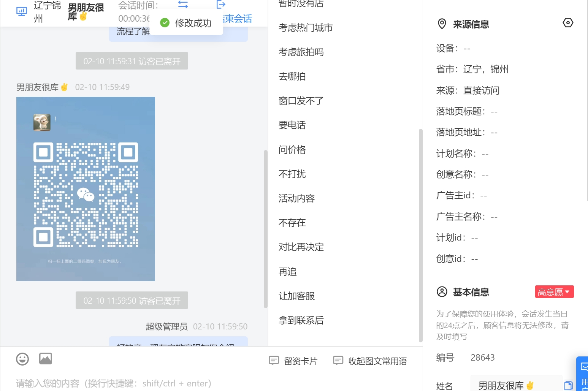Click the 创意id row
The image size is (588, 391).
coord(457,259)
